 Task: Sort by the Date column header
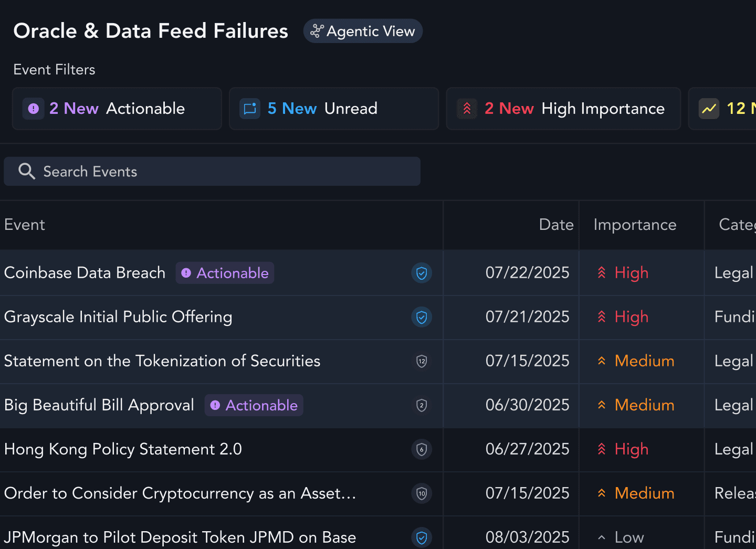(x=556, y=225)
